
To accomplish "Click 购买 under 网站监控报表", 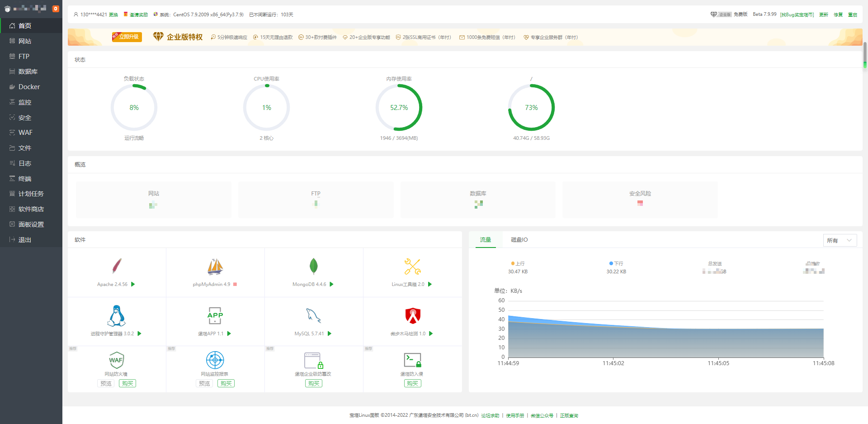I will [226, 383].
